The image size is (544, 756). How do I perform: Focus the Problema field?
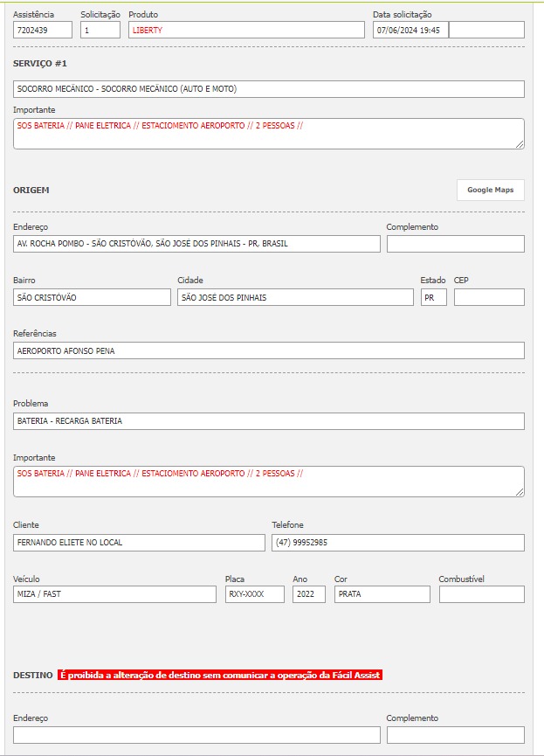pos(269,421)
